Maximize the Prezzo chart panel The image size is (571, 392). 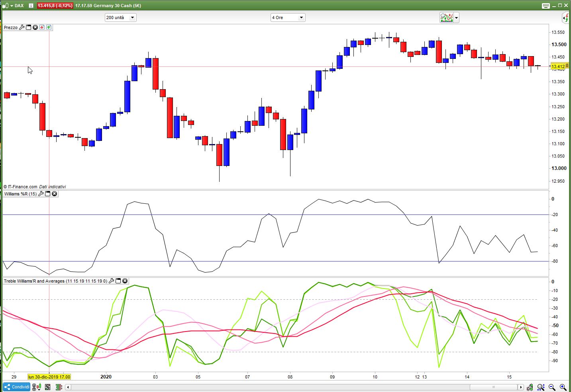pos(29,27)
